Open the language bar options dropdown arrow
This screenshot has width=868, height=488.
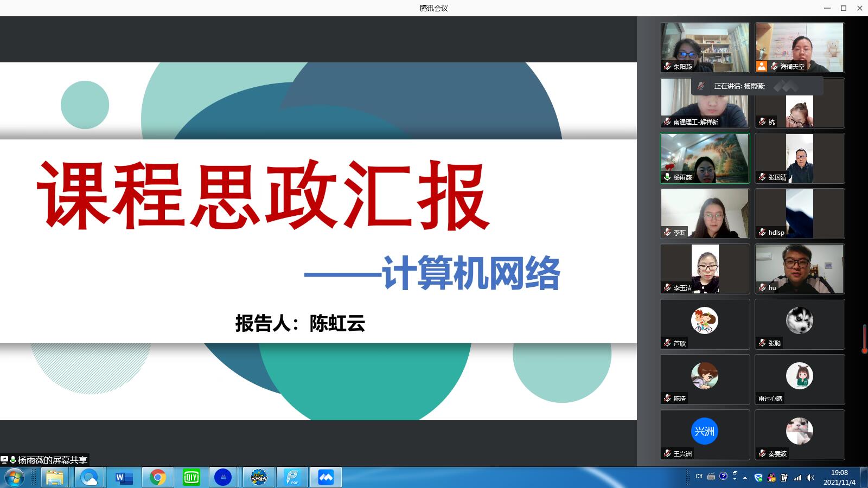[735, 479]
